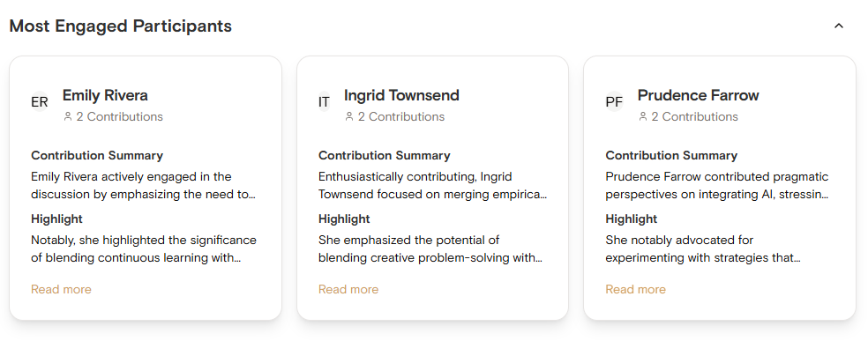Select the Emily Rivera name heading
The image size is (868, 341).
(x=105, y=95)
